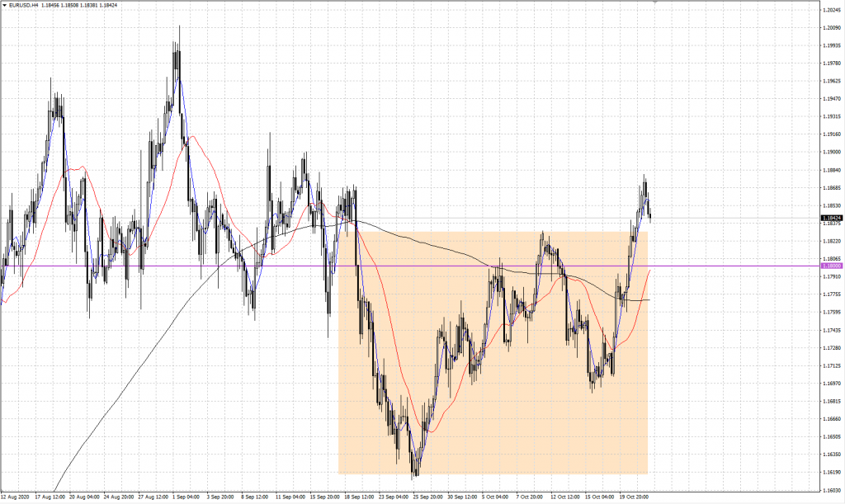Image resolution: width=845 pixels, height=504 pixels.
Task: Click the 1.20245 price scale label
Action: (x=832, y=11)
